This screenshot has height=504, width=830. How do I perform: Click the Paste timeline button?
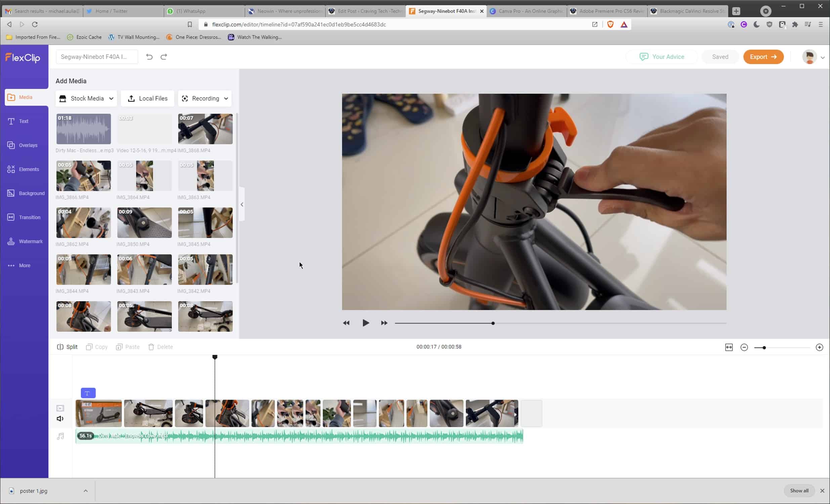click(x=128, y=347)
